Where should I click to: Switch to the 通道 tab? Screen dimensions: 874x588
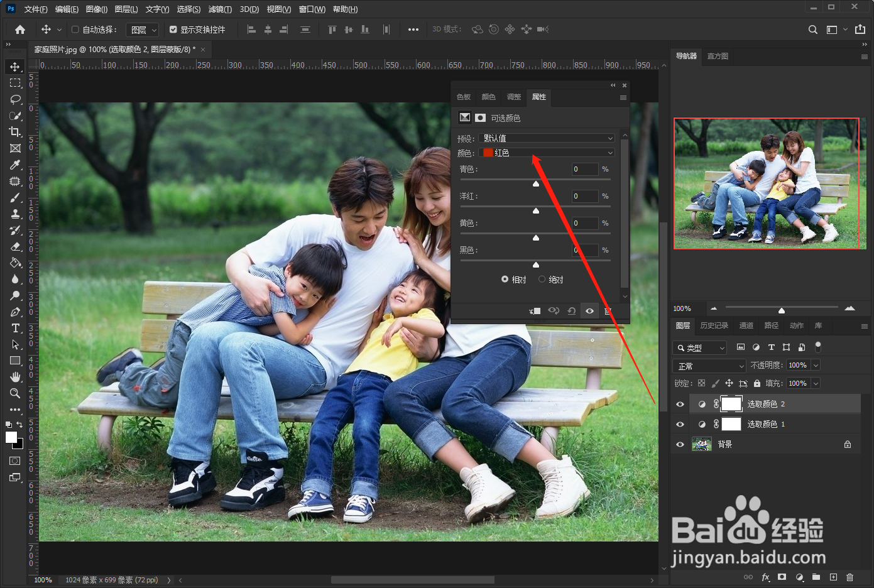746,325
